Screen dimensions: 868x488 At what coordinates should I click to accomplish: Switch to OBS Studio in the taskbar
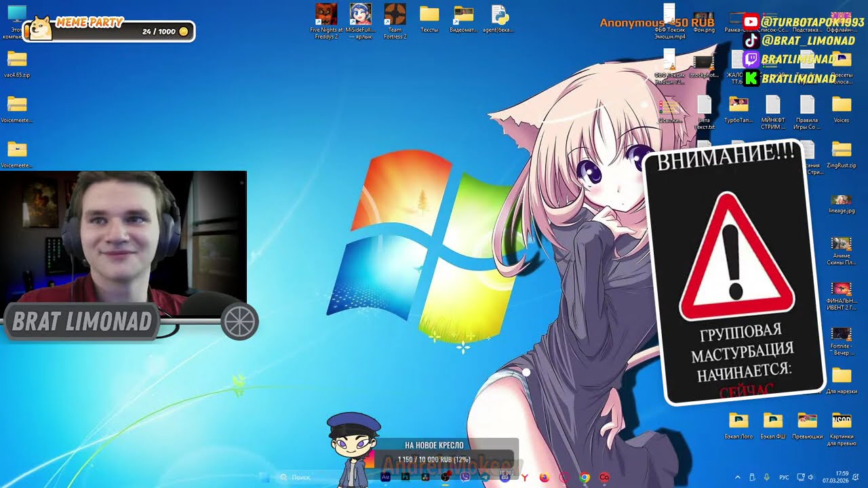(x=445, y=477)
